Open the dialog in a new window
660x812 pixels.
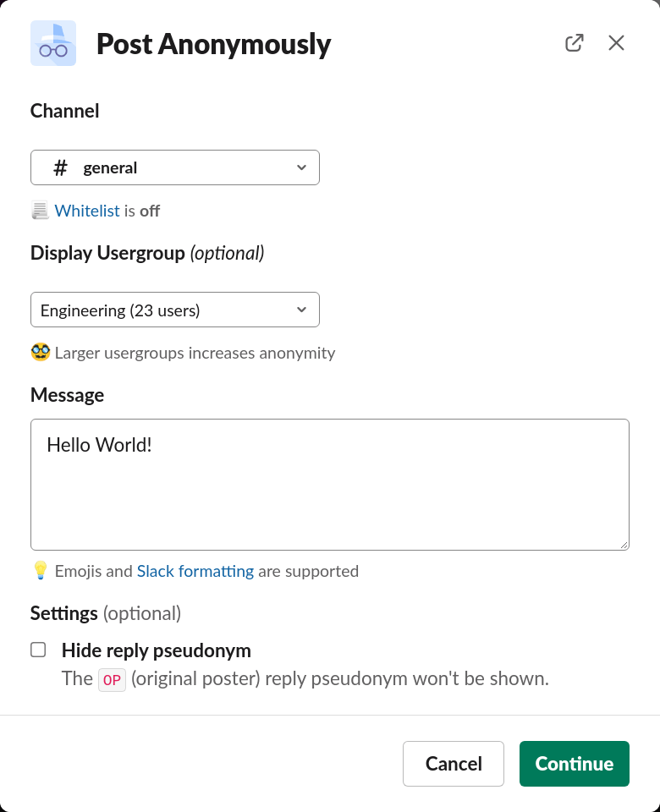click(575, 43)
